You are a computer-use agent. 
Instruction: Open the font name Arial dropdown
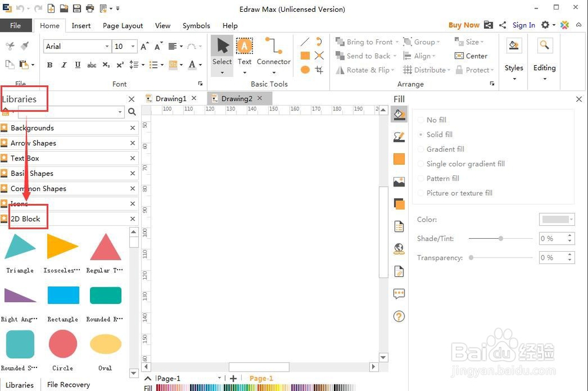coord(107,46)
